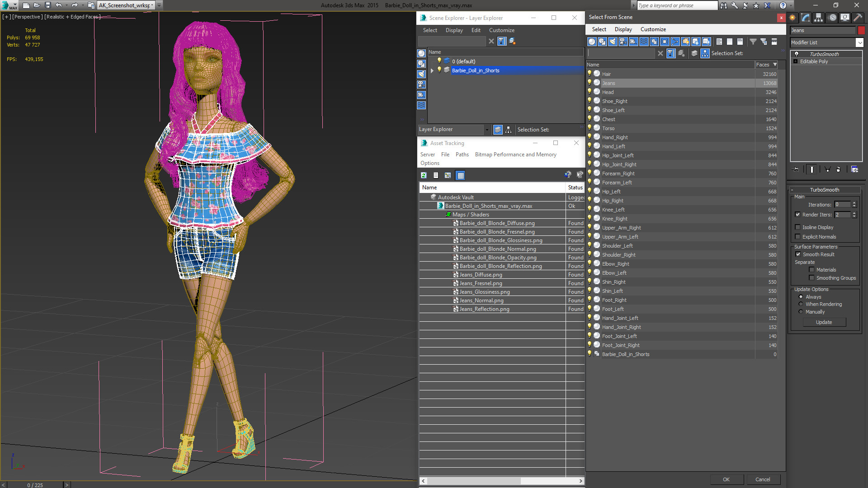
Task: Click Configure Modifier Sets icon
Action: click(855, 169)
